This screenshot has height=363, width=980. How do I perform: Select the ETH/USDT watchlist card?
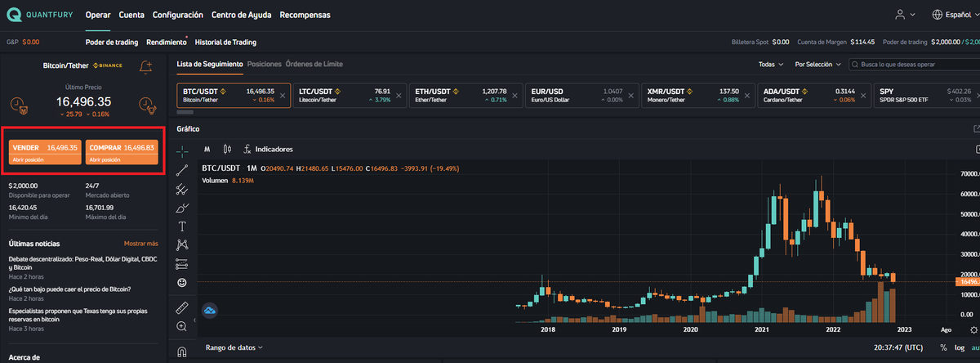[465, 96]
